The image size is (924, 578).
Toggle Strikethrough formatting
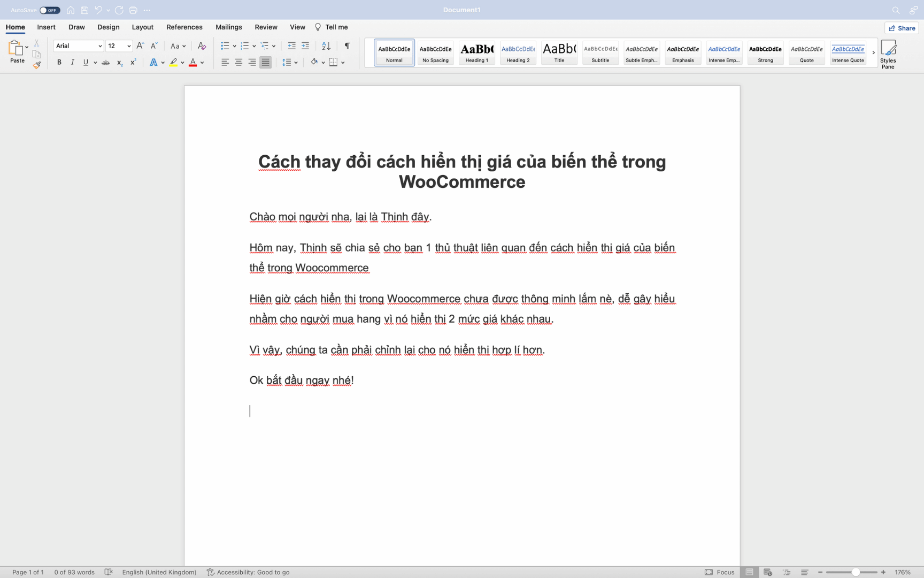106,63
